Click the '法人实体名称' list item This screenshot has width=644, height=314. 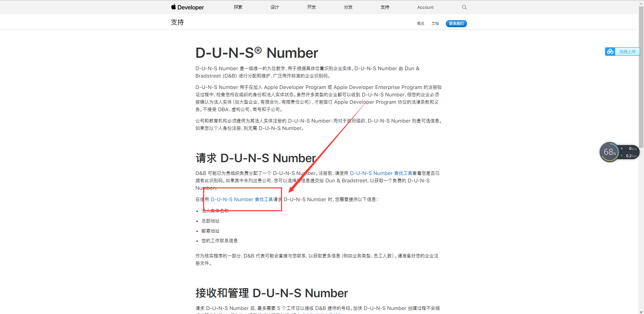(x=215, y=211)
